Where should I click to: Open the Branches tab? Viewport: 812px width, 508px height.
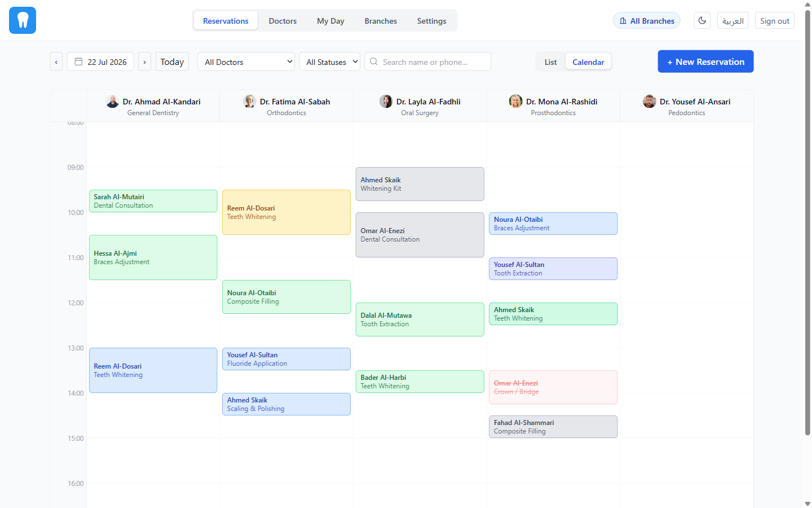pyautogui.click(x=381, y=20)
